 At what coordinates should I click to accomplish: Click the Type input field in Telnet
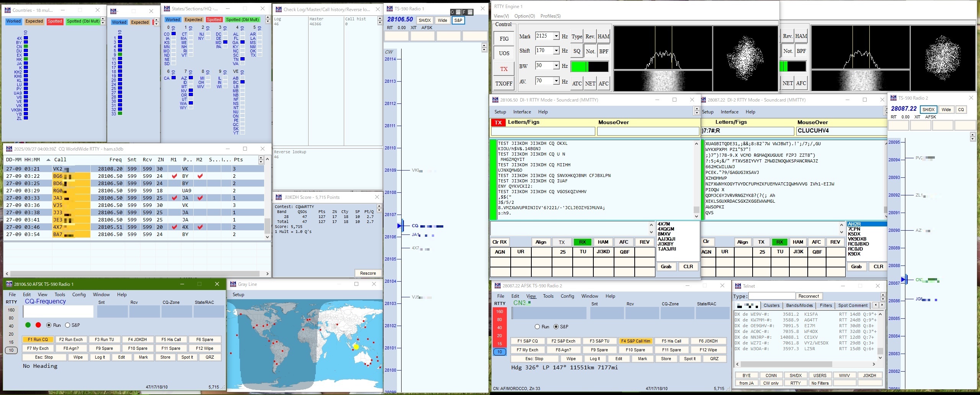coord(771,296)
